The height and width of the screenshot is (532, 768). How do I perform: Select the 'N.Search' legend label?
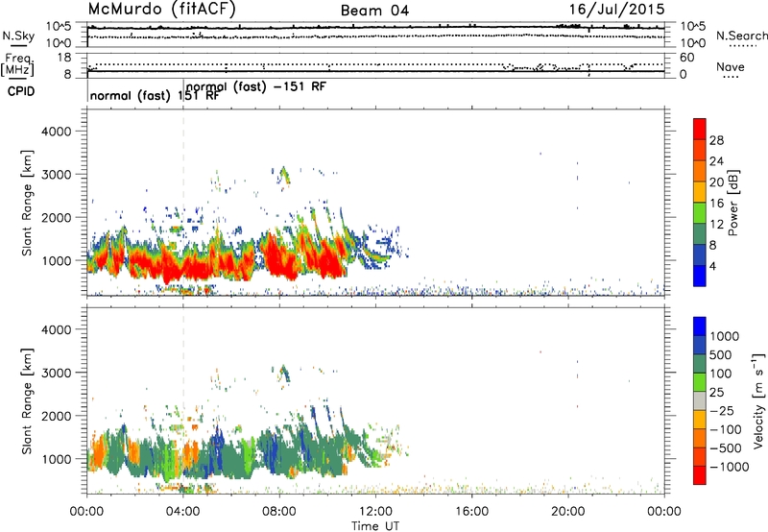pyautogui.click(x=742, y=36)
